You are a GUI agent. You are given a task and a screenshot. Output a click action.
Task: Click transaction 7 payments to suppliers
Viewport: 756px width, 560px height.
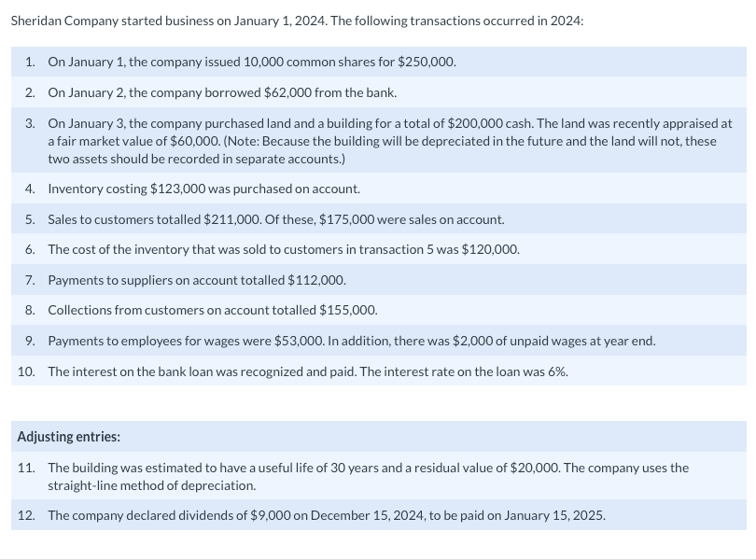click(379, 280)
